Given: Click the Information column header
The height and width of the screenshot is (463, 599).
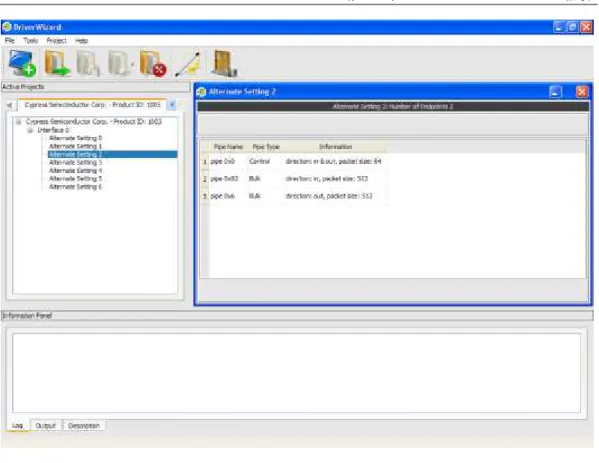Looking at the screenshot, I should coord(335,147).
